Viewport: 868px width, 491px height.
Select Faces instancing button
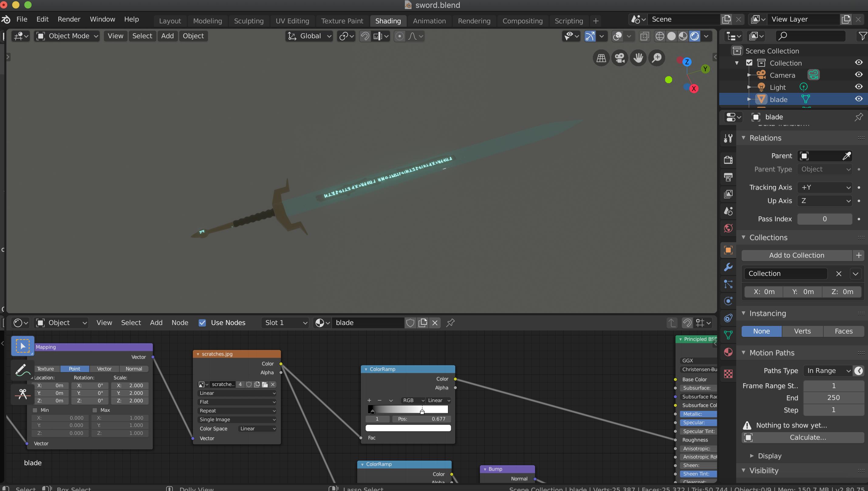pos(843,331)
